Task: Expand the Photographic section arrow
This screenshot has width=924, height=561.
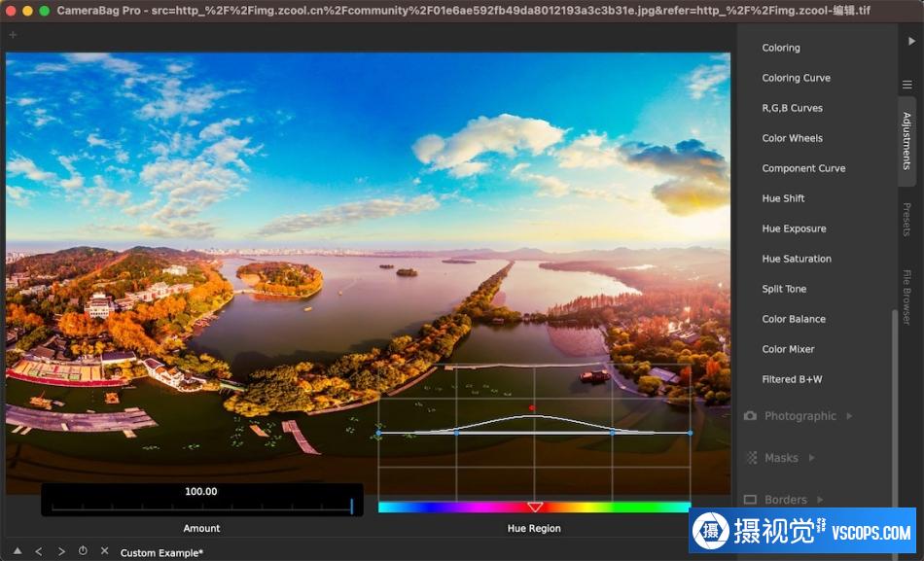Action: point(849,416)
